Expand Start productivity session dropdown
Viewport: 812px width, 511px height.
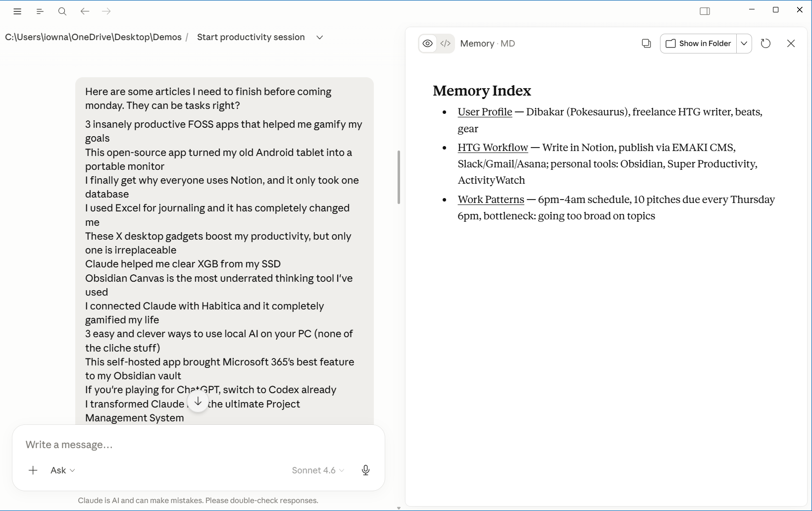[320, 37]
